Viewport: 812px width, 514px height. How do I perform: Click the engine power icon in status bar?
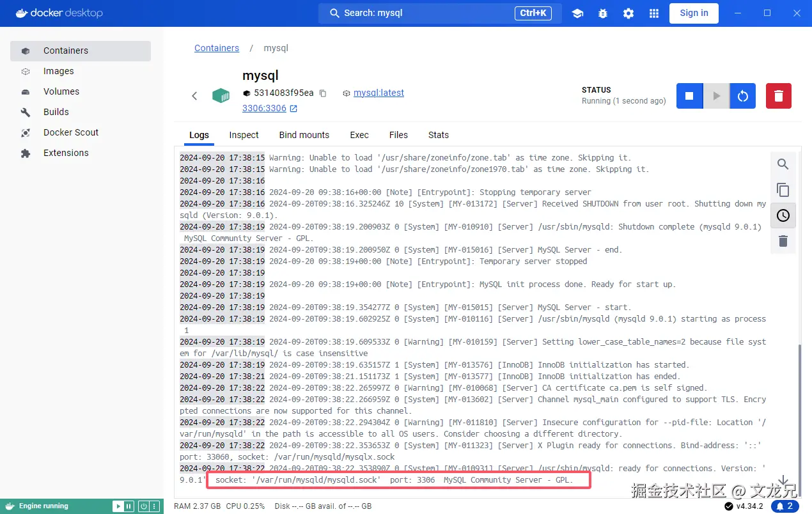[x=144, y=506]
